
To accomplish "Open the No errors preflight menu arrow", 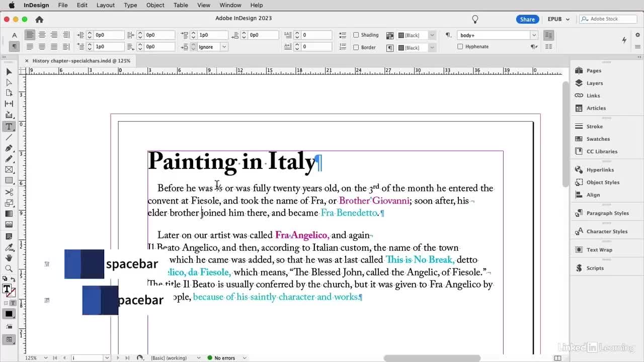I will pos(245,358).
